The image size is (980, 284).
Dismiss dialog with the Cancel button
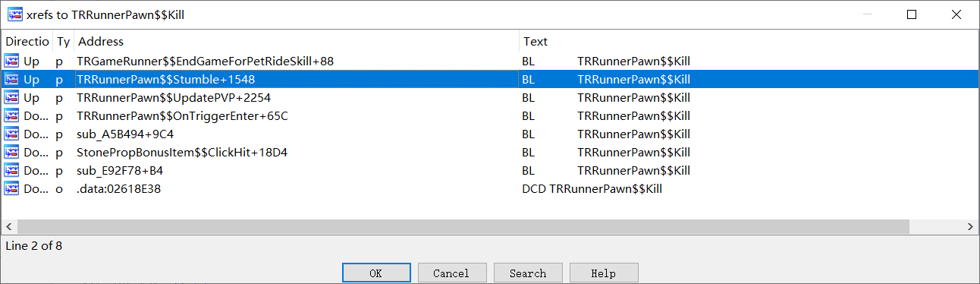452,273
